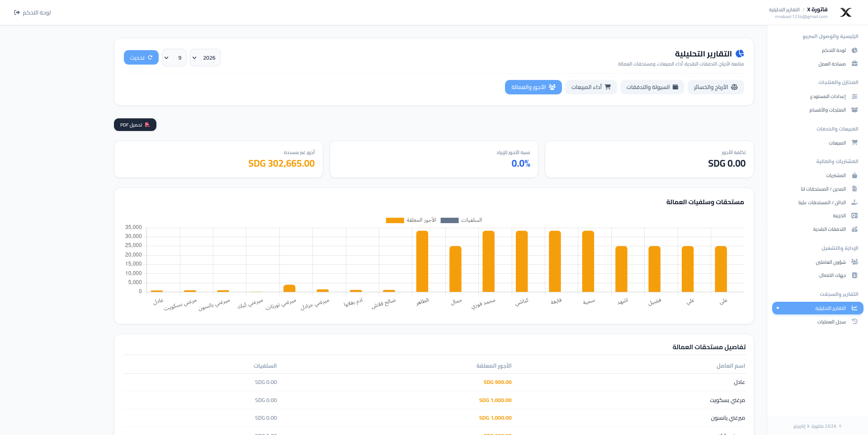Click the الطاهر bar in the chart
This screenshot has height=435, width=868.
coord(422,261)
